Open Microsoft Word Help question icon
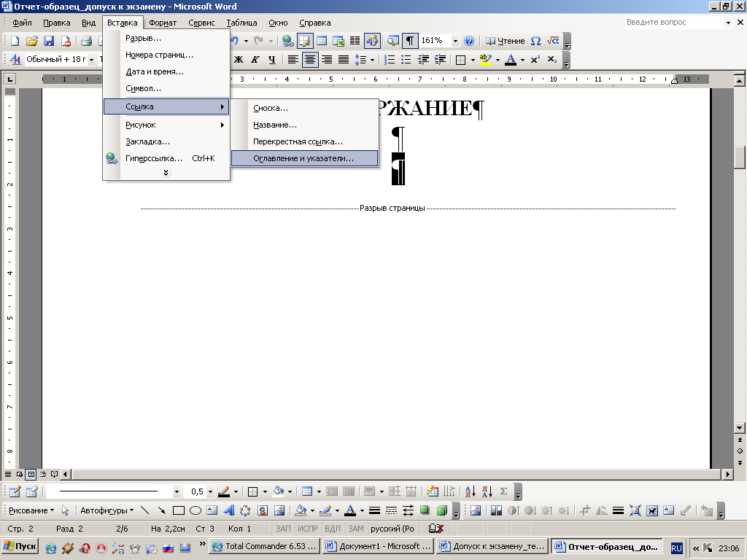 click(x=469, y=41)
